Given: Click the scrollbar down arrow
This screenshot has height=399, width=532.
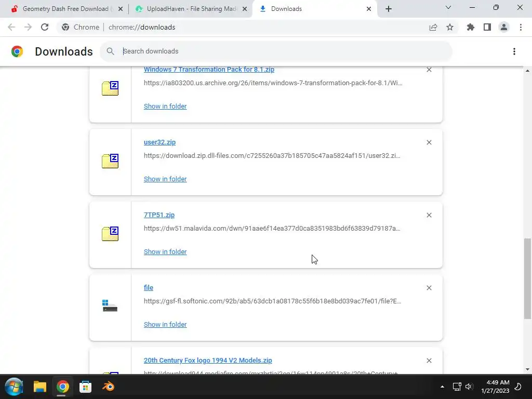Looking at the screenshot, I should pyautogui.click(x=527, y=369).
